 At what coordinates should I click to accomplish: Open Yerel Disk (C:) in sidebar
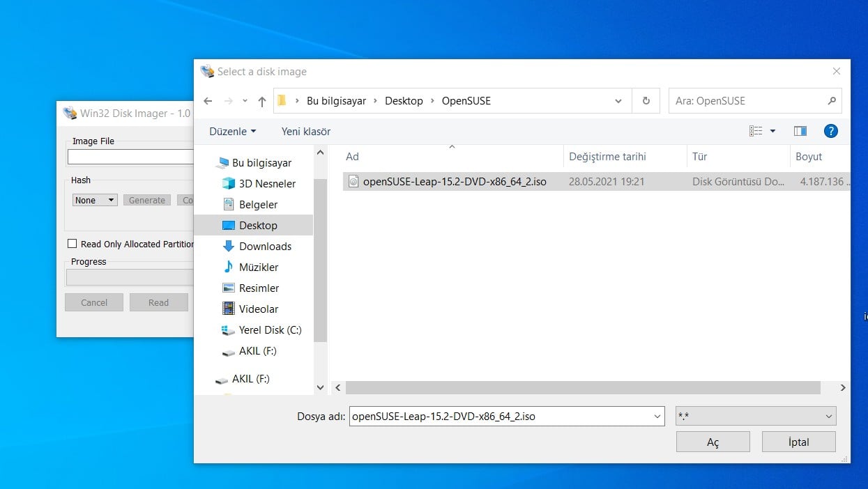[x=270, y=330]
